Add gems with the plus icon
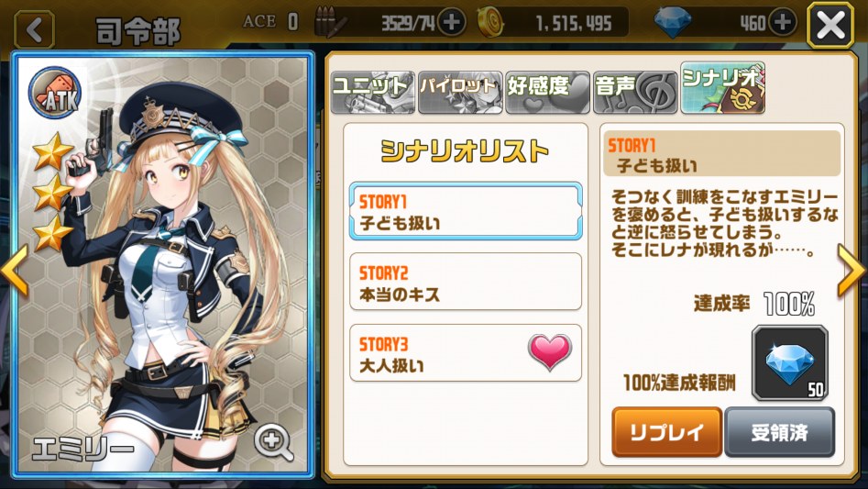Image resolution: width=868 pixels, height=489 pixels. tap(782, 23)
